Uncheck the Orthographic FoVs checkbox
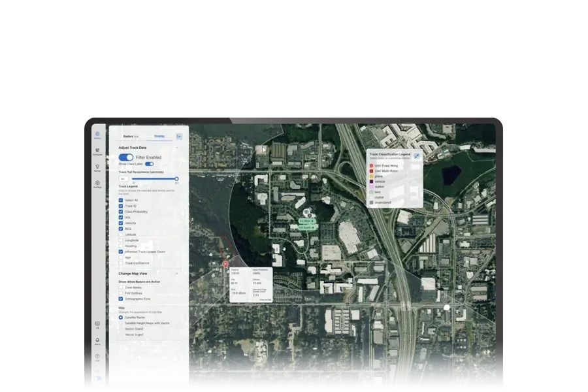 pos(121,299)
